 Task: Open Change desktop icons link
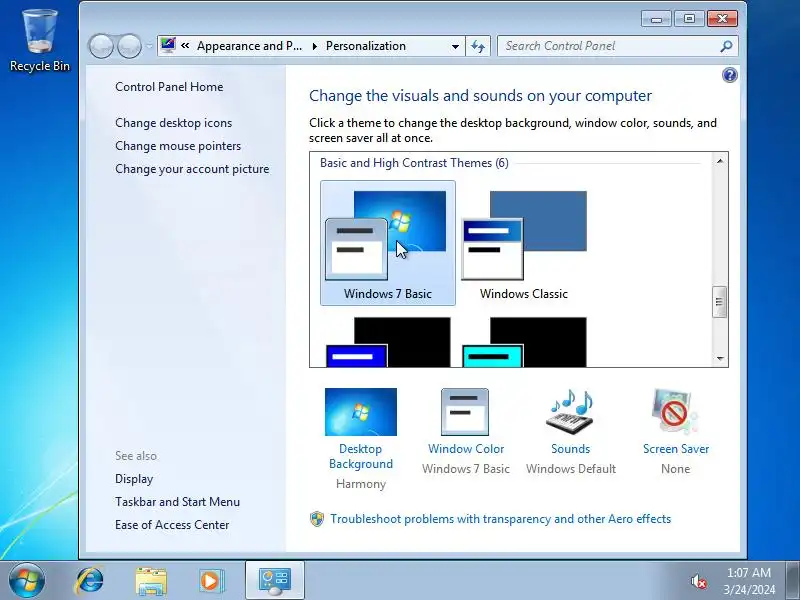[x=173, y=123]
